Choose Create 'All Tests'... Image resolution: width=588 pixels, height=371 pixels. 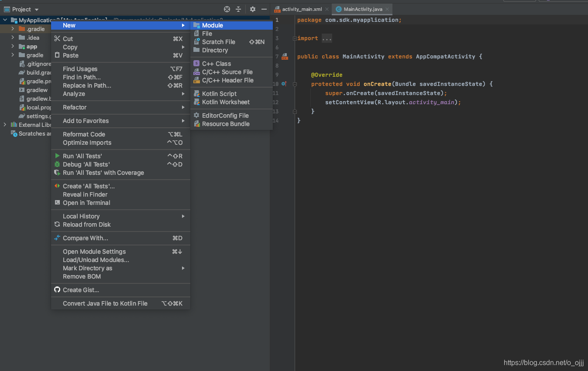tap(120, 186)
